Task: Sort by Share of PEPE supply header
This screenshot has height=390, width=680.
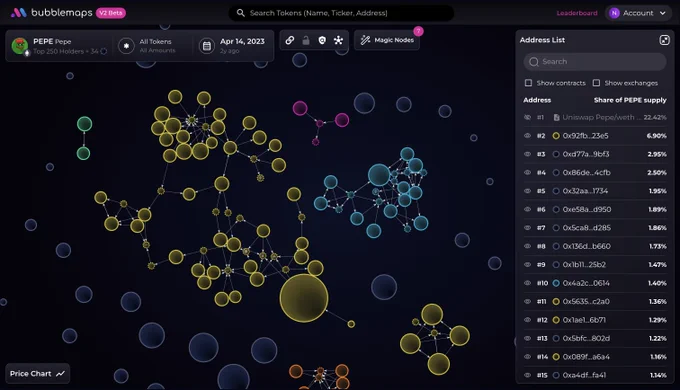Action: click(x=630, y=100)
